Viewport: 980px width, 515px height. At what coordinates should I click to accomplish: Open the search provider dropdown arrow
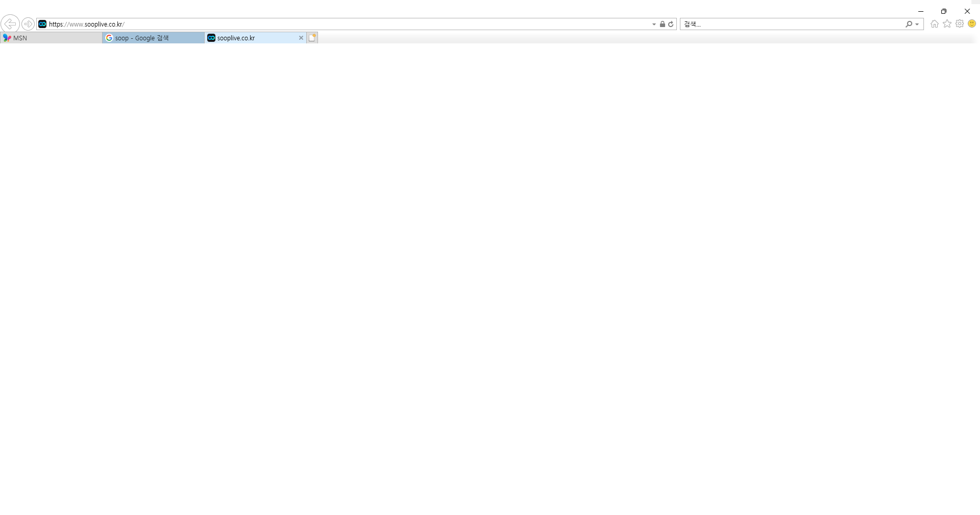pyautogui.click(x=917, y=24)
